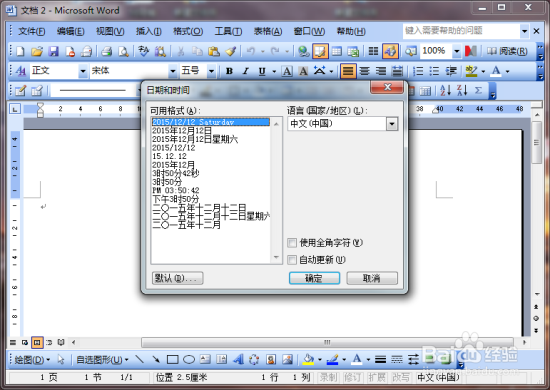Select format 15.12.12 in the list
This screenshot has width=550, height=390.
coord(169,156)
